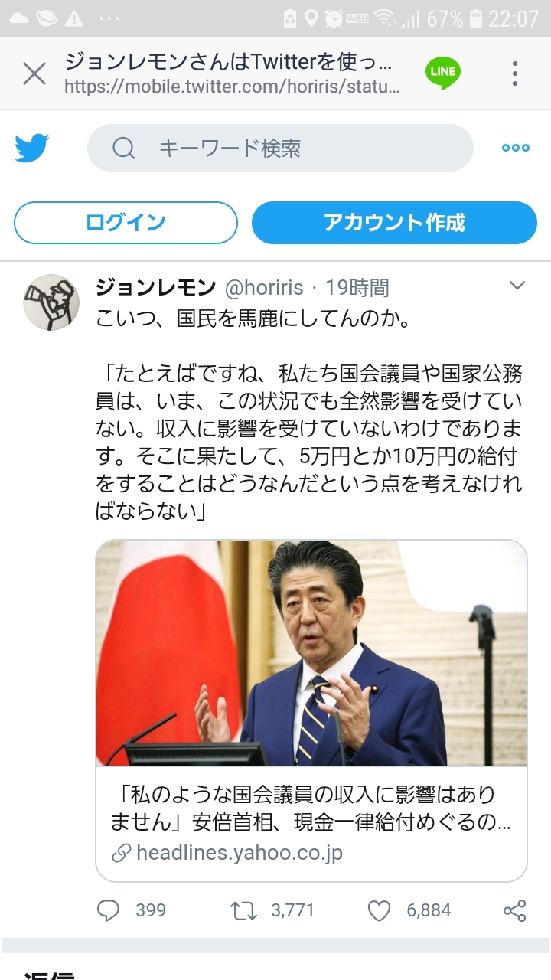
Task: Click the search magnifier icon
Action: click(124, 148)
